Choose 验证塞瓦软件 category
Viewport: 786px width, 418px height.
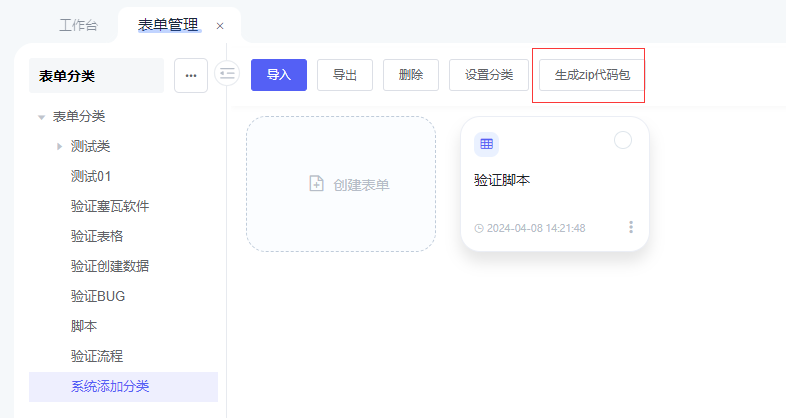110,206
